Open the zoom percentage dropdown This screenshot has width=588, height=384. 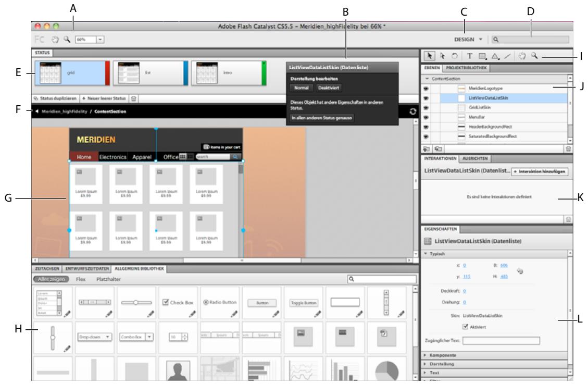(100, 40)
